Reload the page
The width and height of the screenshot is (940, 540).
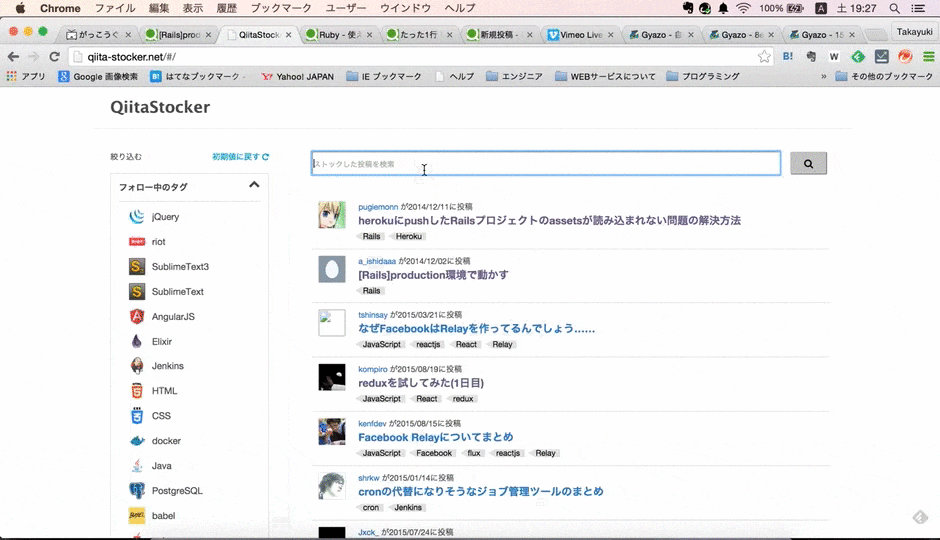(55, 56)
